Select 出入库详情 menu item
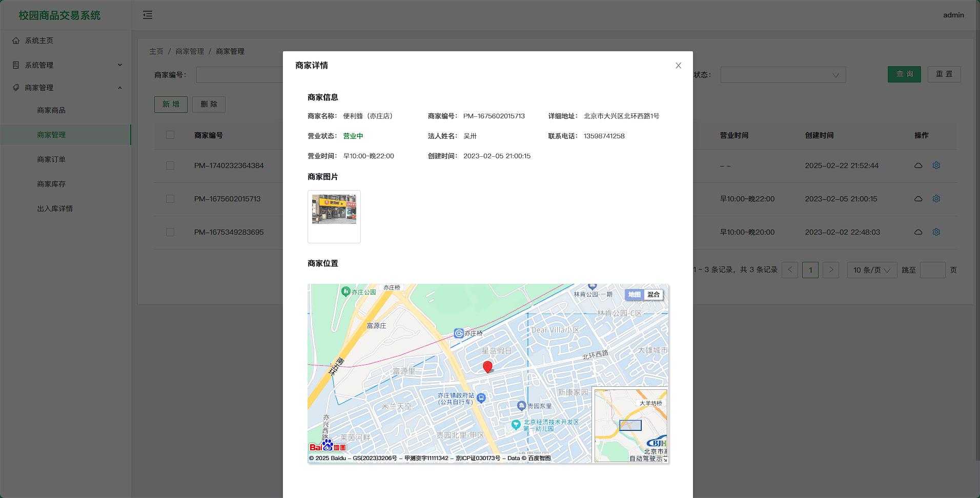The height and width of the screenshot is (498, 980). coord(55,209)
